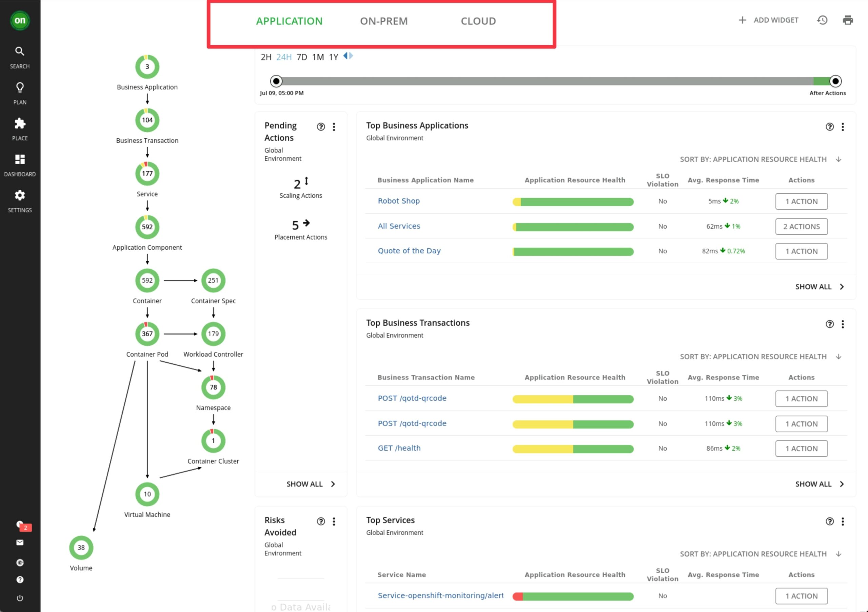
Task: Select the 7D time range
Action: [302, 57]
